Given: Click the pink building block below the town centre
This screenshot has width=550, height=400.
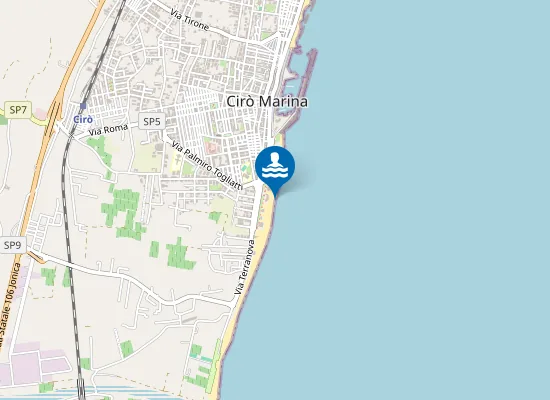Looking at the screenshot, I should (x=213, y=148).
